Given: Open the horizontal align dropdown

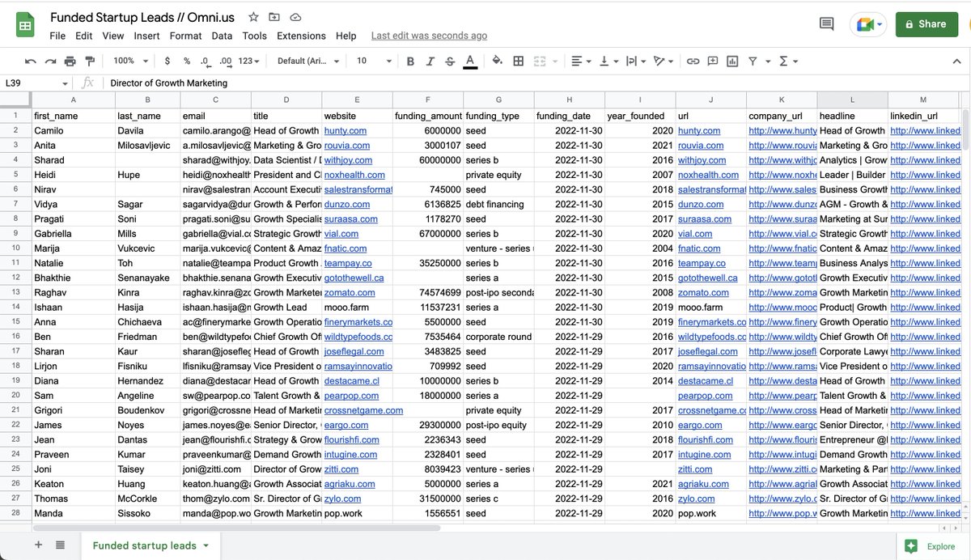Looking at the screenshot, I should [580, 61].
